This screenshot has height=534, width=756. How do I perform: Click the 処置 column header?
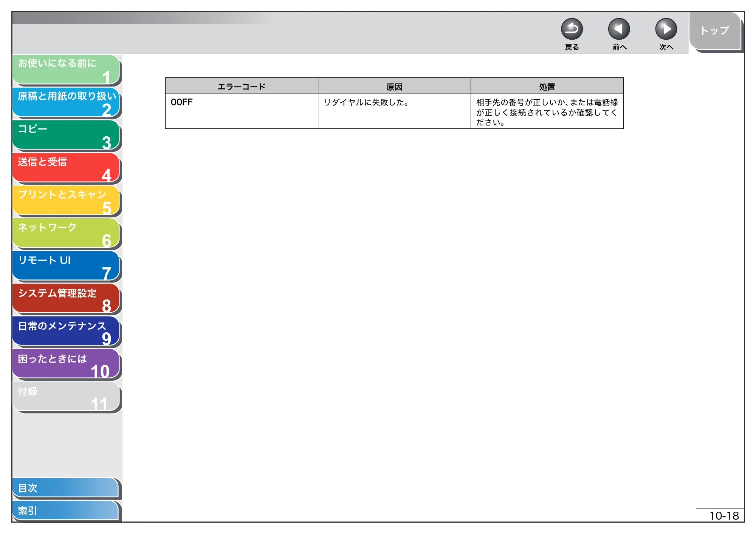(x=547, y=86)
